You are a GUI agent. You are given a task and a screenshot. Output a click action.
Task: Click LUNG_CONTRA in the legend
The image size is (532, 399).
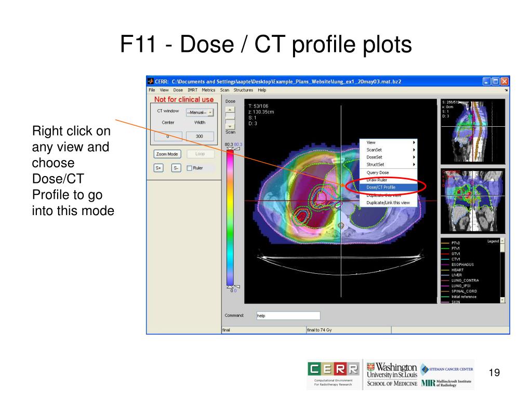[x=465, y=281]
